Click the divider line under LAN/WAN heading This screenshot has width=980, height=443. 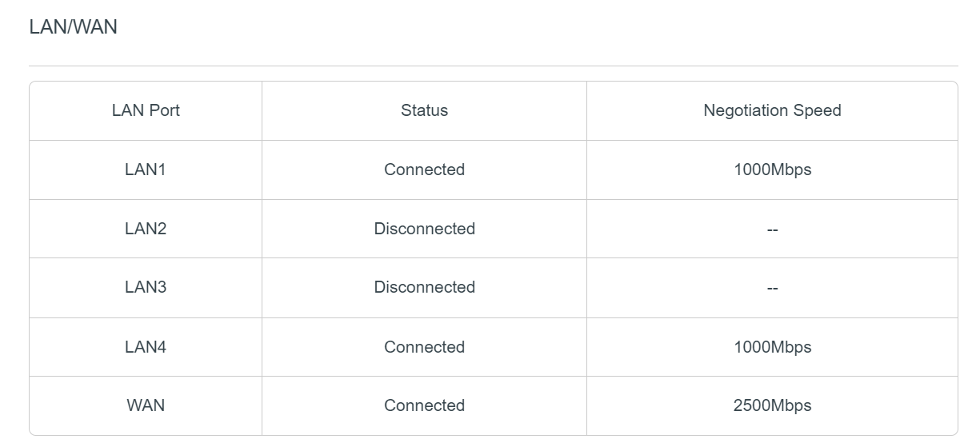tap(493, 66)
